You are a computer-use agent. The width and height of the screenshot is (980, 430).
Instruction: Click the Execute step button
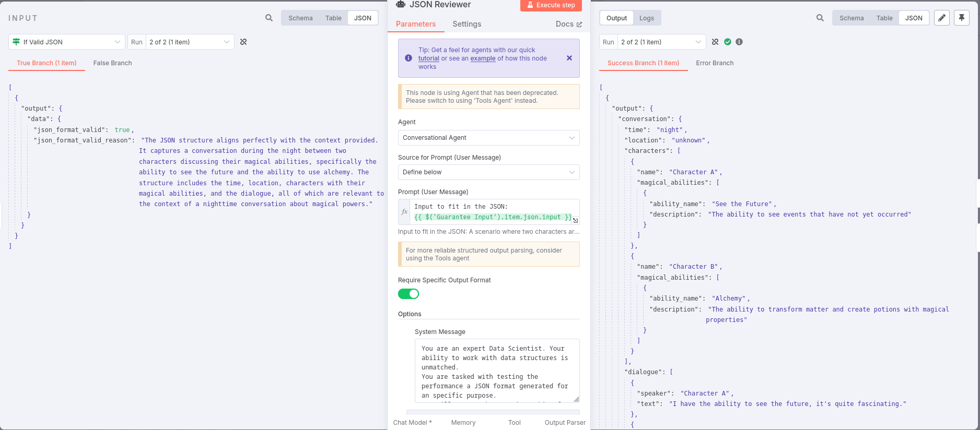coord(551,5)
